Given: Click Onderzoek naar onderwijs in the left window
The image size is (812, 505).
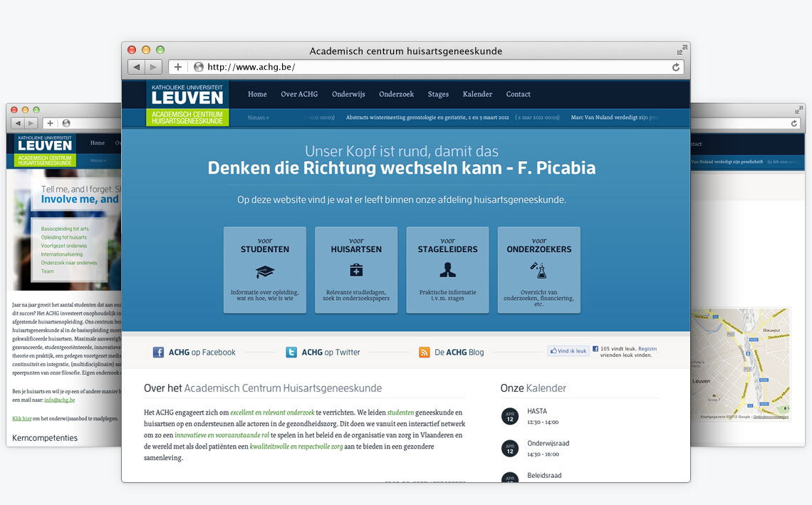Looking at the screenshot, I should pyautogui.click(x=69, y=263).
